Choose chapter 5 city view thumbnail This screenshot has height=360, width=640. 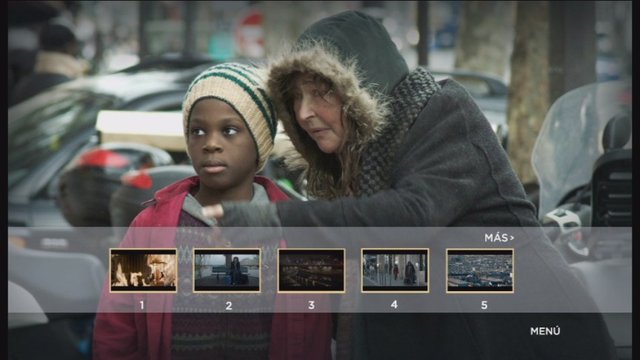point(480,270)
